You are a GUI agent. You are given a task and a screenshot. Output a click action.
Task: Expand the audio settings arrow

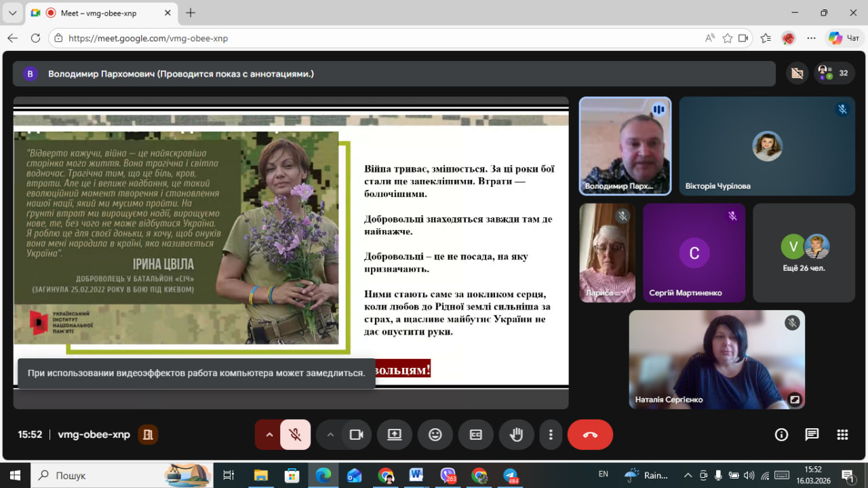coord(269,435)
